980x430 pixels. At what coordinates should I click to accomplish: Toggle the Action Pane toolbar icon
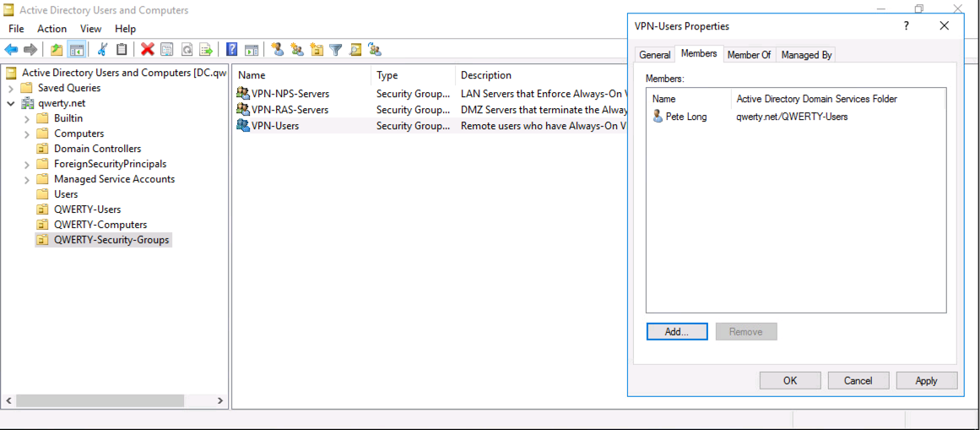[252, 50]
